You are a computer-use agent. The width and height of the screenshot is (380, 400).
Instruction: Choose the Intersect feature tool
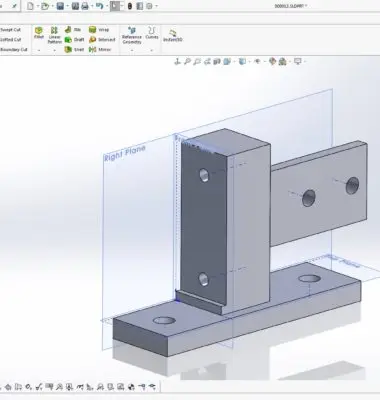click(102, 40)
